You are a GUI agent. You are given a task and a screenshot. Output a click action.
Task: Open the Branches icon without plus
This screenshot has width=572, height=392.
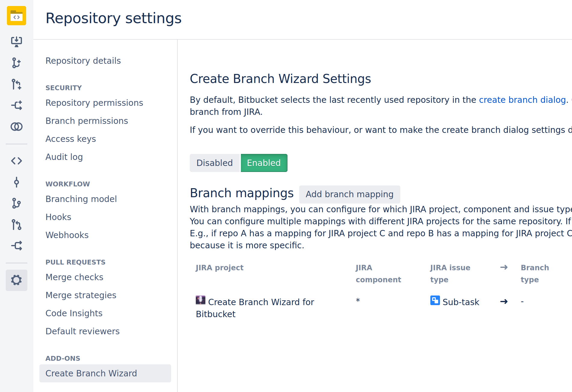click(x=17, y=203)
